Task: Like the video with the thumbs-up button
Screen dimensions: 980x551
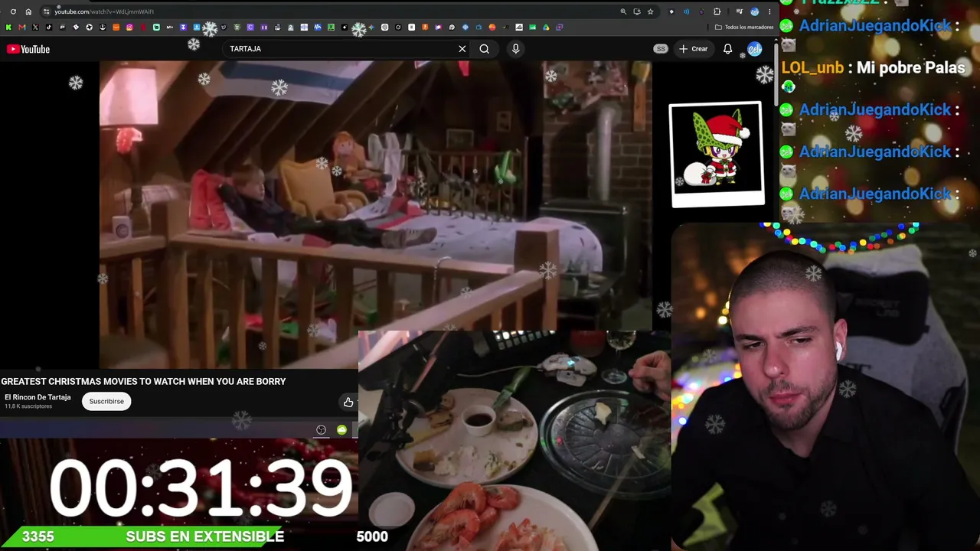Action: 348,402
